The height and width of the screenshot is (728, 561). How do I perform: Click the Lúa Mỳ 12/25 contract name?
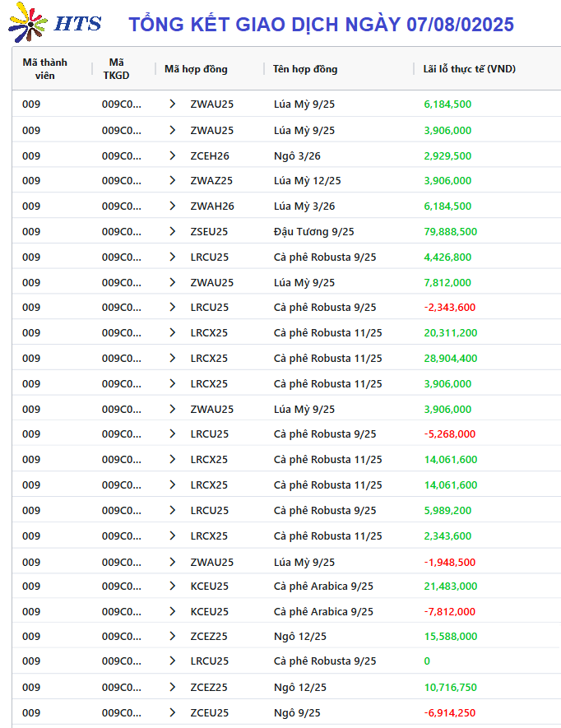[x=308, y=181]
